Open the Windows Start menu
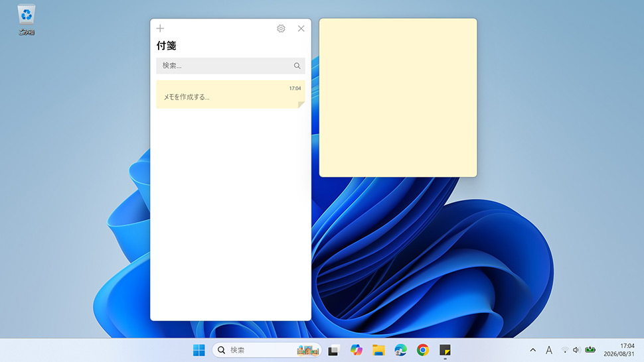Screen dimensions: 644x362 click(199, 350)
